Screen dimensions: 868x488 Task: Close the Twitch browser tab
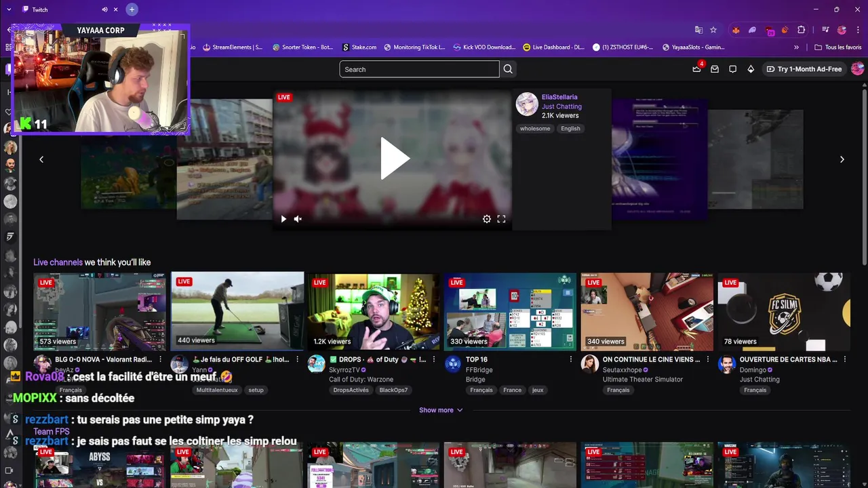[116, 9]
